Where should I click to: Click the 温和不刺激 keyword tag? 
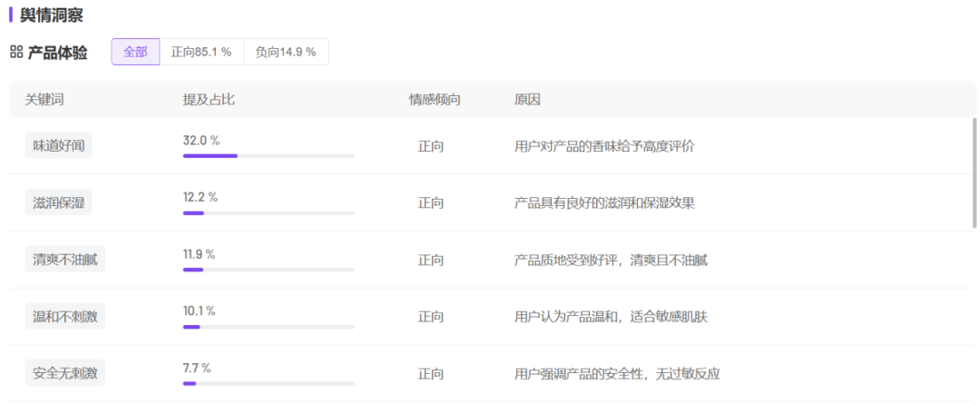click(65, 317)
